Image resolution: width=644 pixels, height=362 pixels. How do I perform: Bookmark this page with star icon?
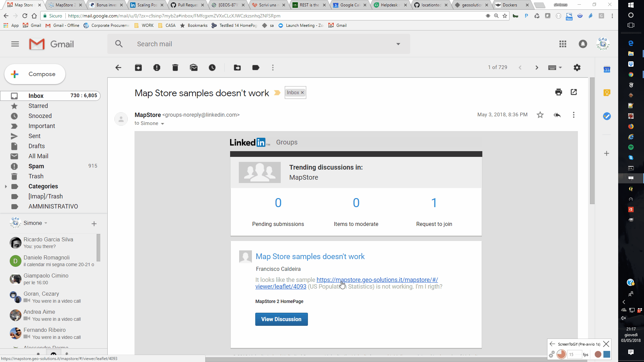coord(504,16)
